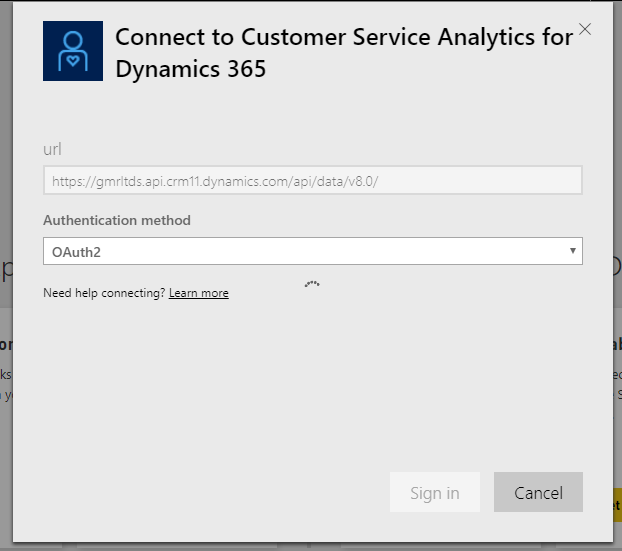The height and width of the screenshot is (551, 622).
Task: Cancel the connection dialog
Action: pyautogui.click(x=538, y=492)
